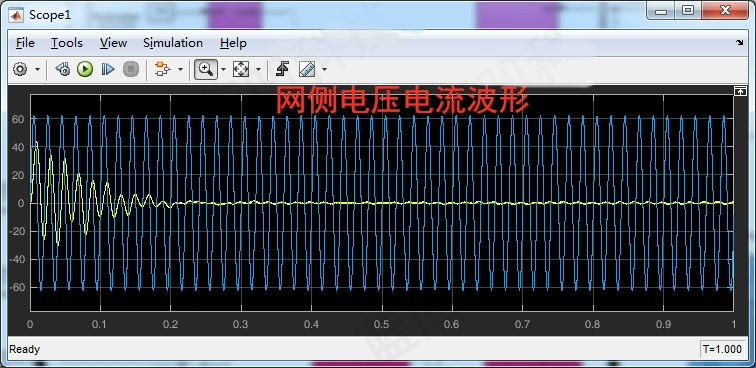Image resolution: width=756 pixels, height=368 pixels.
Task: Open the zoom mode dropdown arrow
Action: point(223,69)
